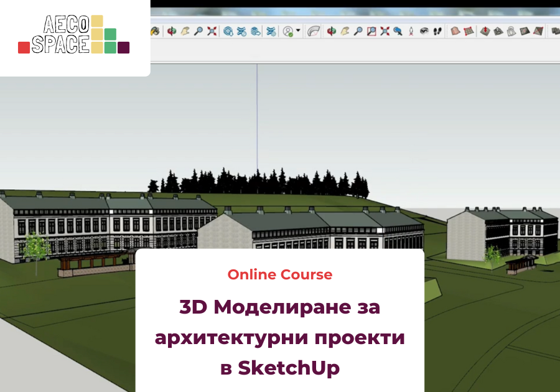Choose Sandbox From Contours tool
The image size is (560, 392).
[455, 30]
